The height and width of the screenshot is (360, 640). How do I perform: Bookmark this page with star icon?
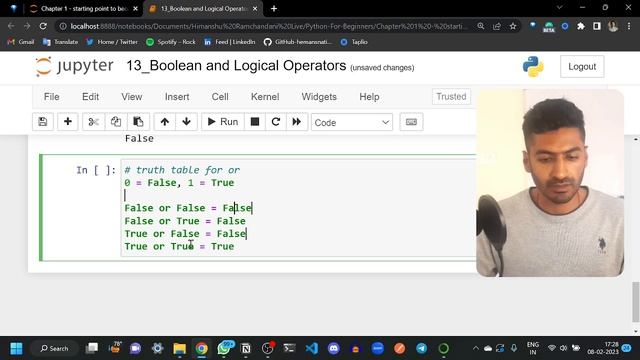tap(513, 26)
